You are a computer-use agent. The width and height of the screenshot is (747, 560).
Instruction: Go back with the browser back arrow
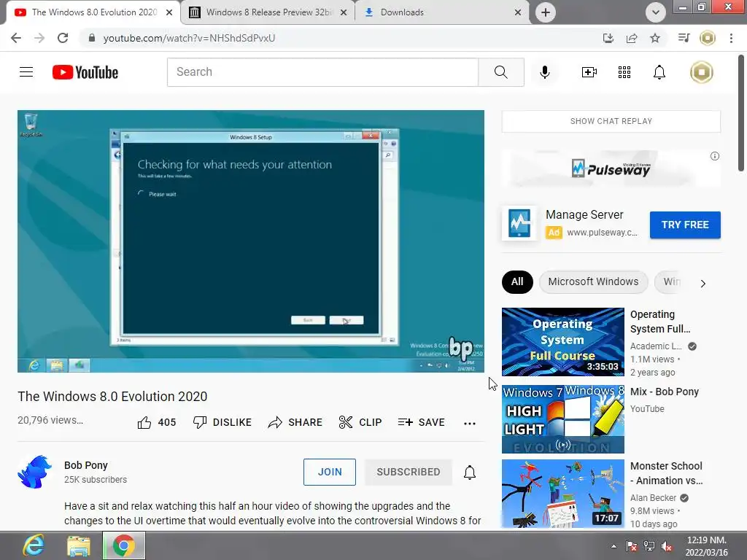pos(16,38)
